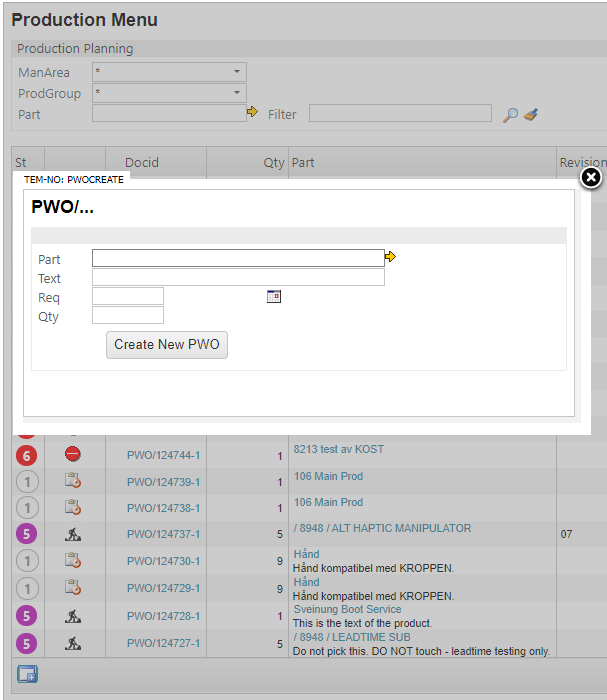
Task: Click the yellow arrow beside the Production Planning Part field
Action: click(x=253, y=113)
